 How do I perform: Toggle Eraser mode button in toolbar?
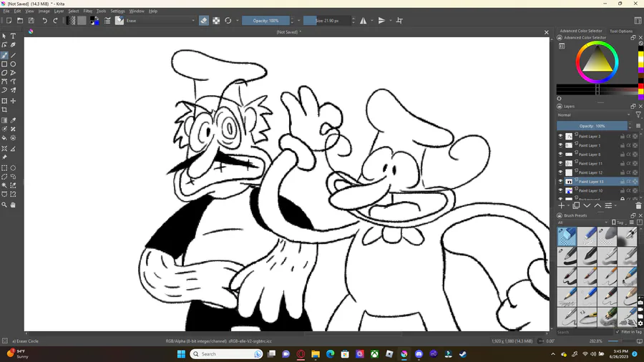click(x=204, y=21)
